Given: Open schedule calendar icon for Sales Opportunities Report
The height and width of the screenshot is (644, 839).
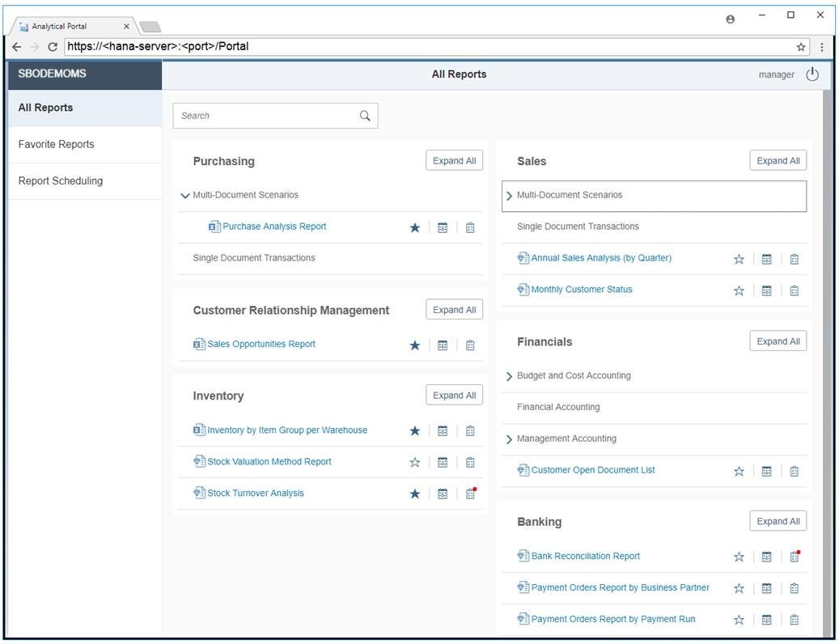Looking at the screenshot, I should pyautogui.click(x=443, y=345).
